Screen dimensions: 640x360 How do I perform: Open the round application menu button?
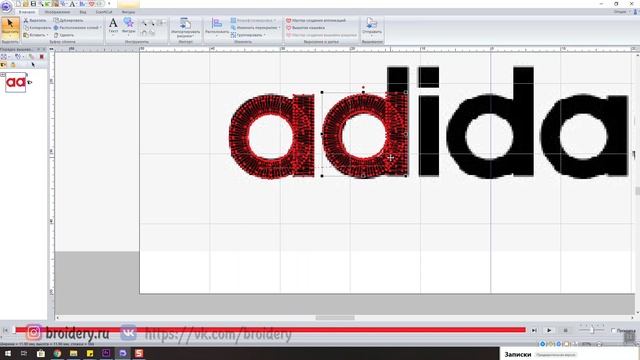click(x=6, y=6)
